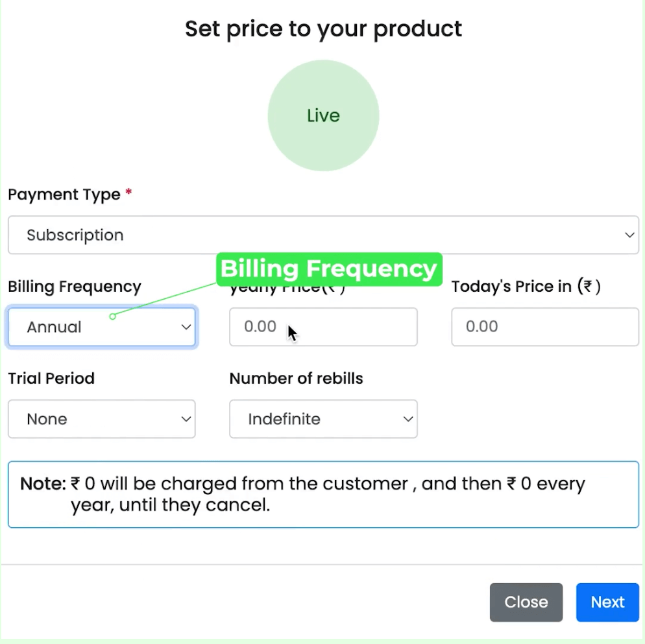
Task: Click the chevron icon on the Subscription dropdown
Action: tap(629, 235)
